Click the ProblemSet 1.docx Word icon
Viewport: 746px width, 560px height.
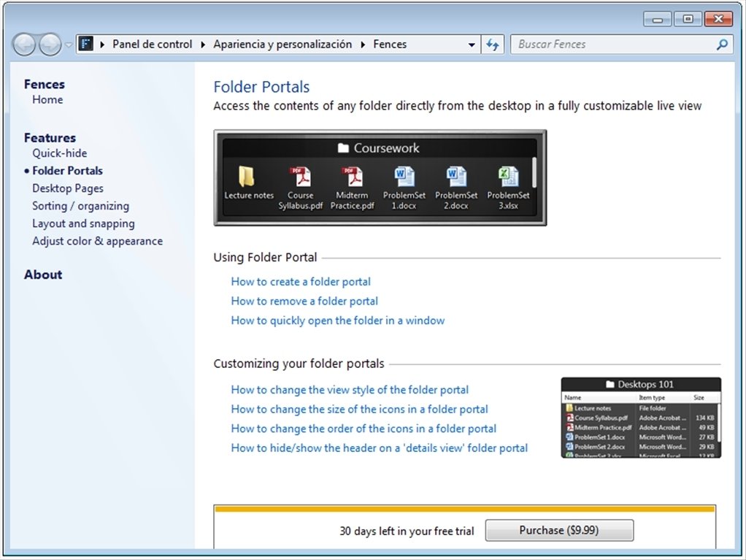(x=404, y=177)
